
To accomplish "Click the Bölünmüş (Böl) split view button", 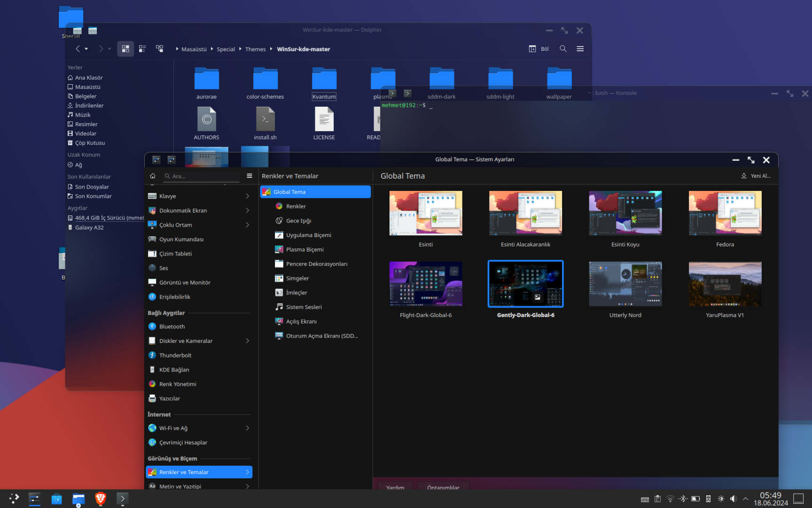I will coord(539,49).
